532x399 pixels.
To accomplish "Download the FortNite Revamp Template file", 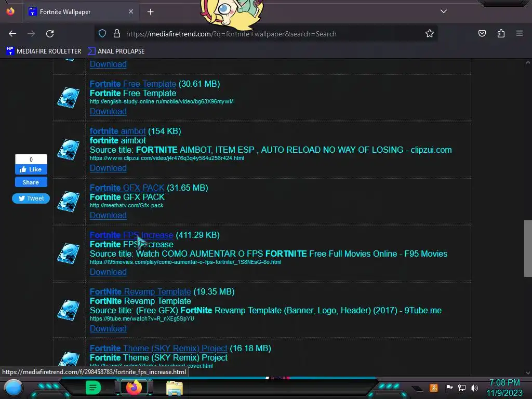I will point(108,328).
